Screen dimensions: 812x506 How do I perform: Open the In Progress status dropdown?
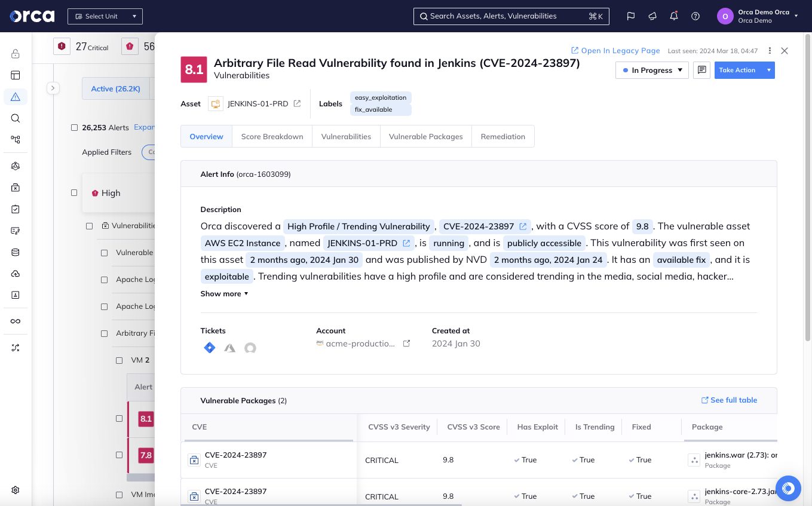(652, 70)
